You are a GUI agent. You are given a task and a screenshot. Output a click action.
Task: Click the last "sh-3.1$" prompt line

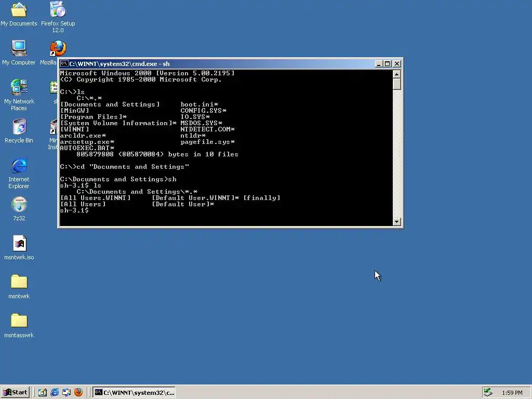pyautogui.click(x=75, y=210)
